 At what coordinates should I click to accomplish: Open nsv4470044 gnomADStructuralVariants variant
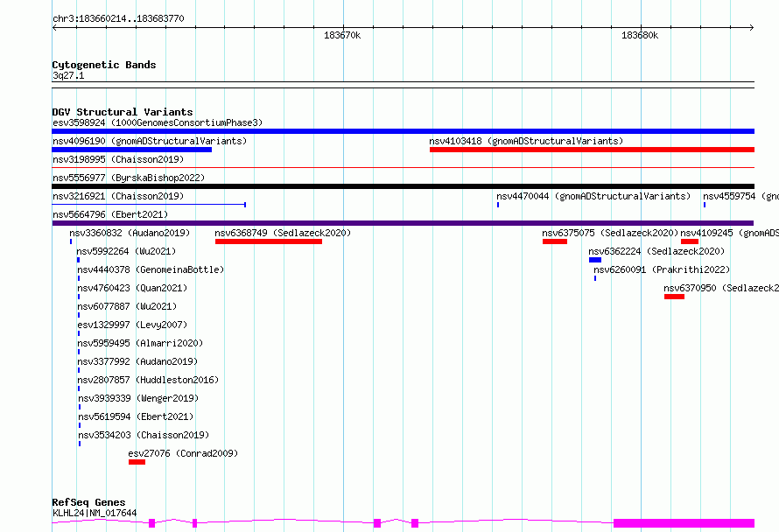pos(593,196)
